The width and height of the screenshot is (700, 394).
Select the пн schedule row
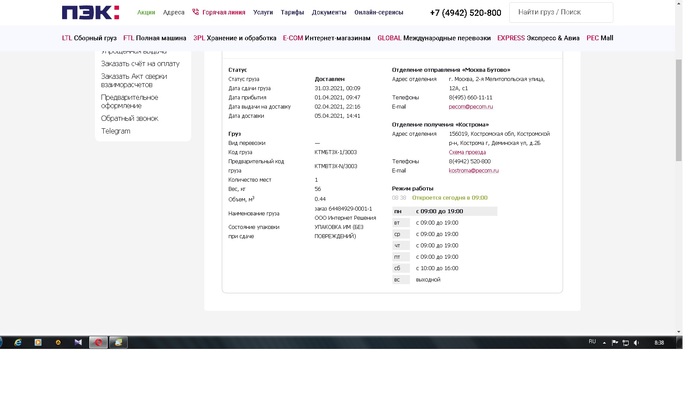[x=445, y=211]
